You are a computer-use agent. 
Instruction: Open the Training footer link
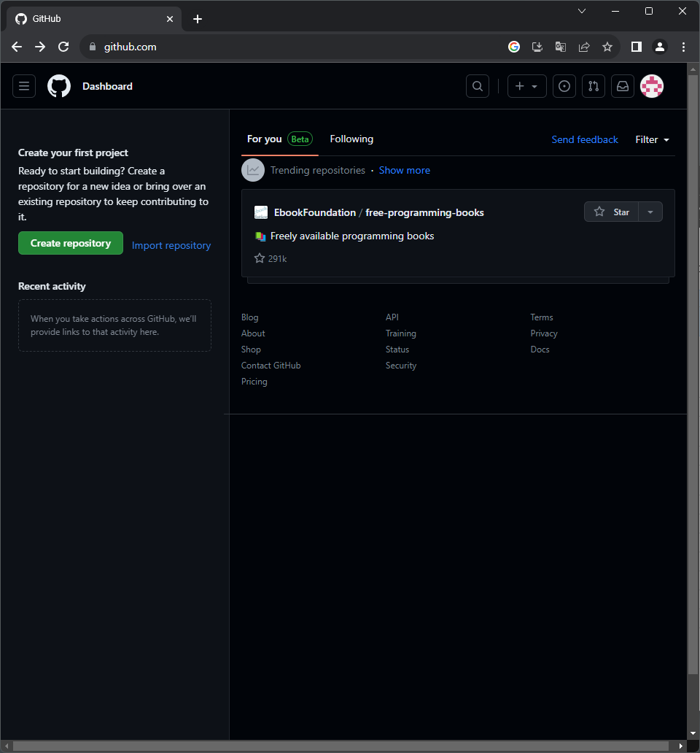click(400, 333)
